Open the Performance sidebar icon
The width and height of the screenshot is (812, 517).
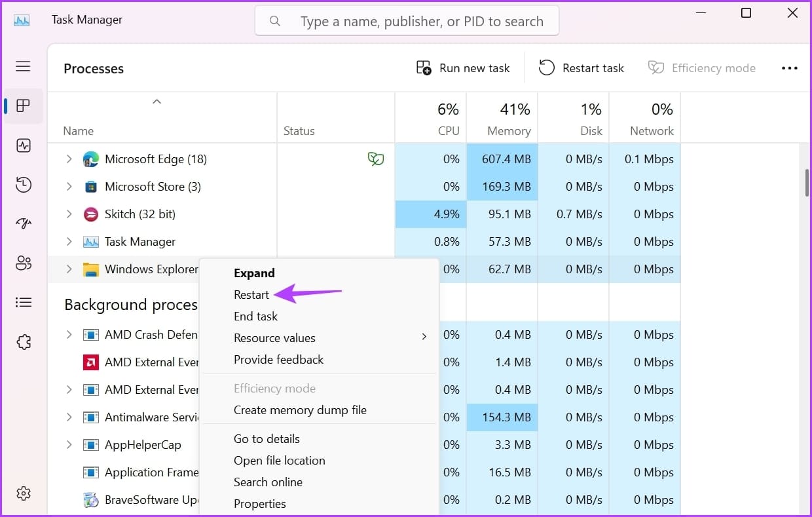(24, 145)
